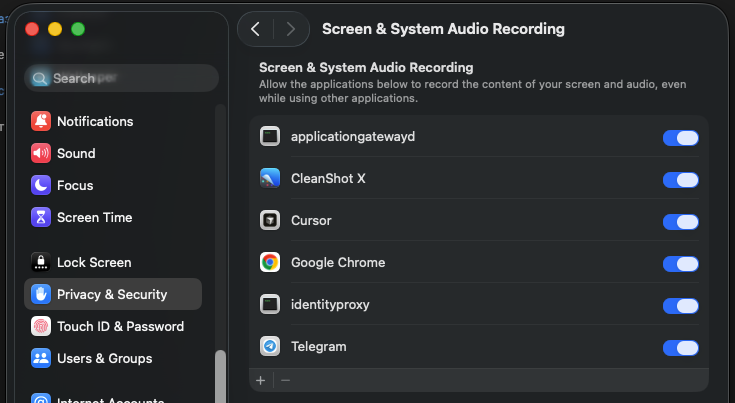The width and height of the screenshot is (735, 403).
Task: Disable screen recording for CleanShot X
Action: pyautogui.click(x=680, y=179)
